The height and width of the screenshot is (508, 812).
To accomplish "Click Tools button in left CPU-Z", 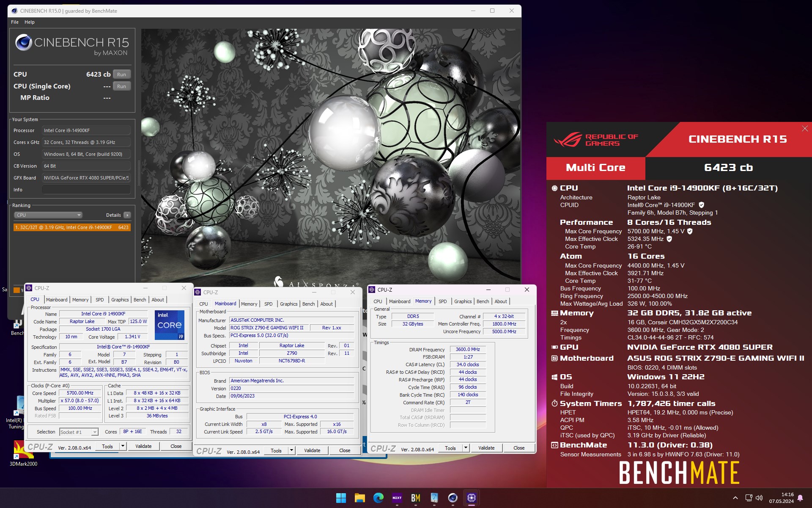I will pyautogui.click(x=107, y=446).
